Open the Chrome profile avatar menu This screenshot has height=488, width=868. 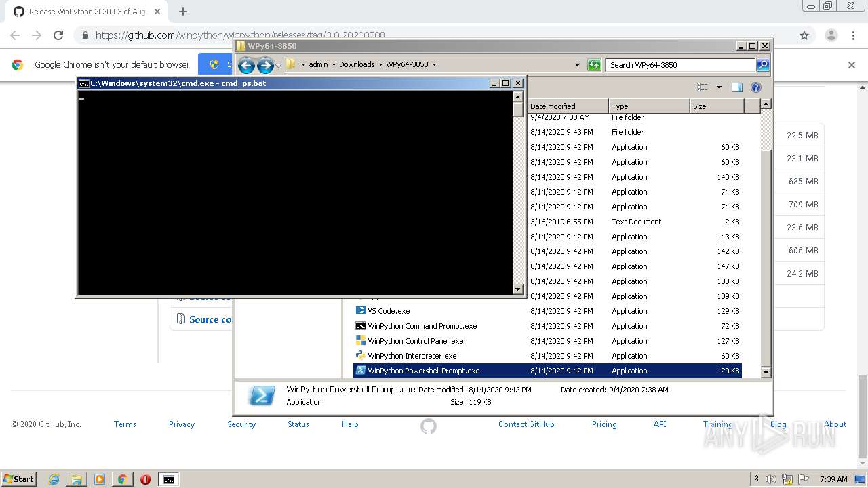click(831, 35)
